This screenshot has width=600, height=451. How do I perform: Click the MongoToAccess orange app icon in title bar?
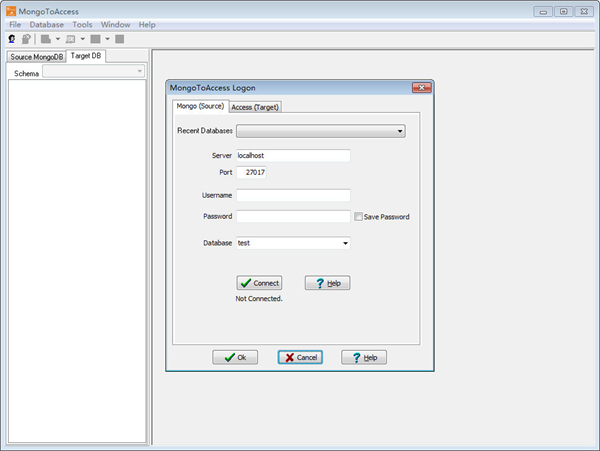pyautogui.click(x=11, y=11)
